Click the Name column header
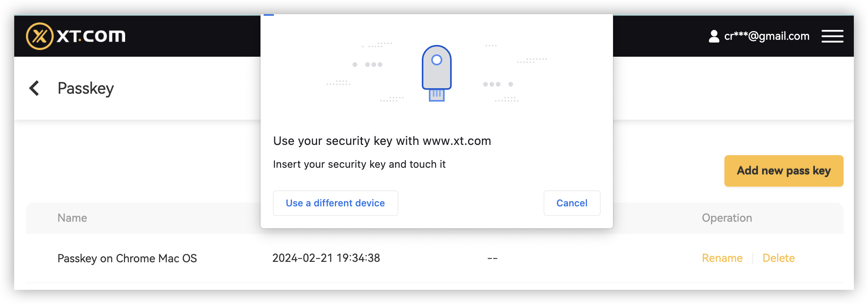868x304 pixels. pos(72,218)
